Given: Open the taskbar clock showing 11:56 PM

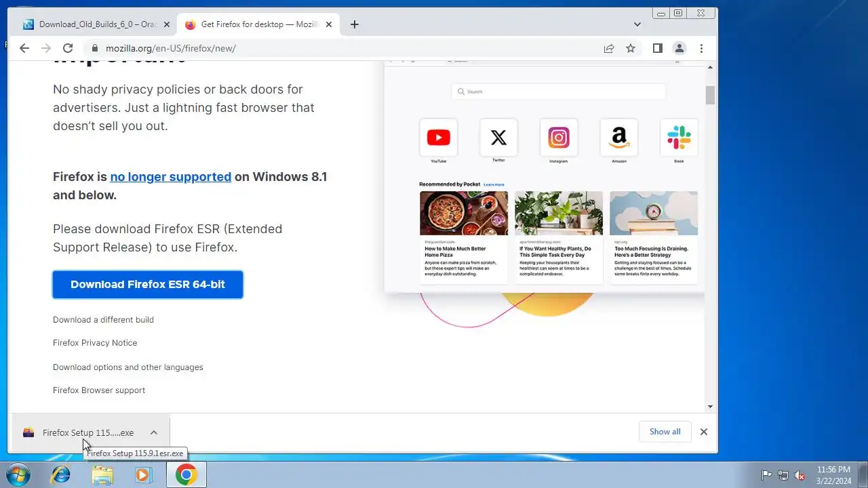Looking at the screenshot, I should coord(833,475).
